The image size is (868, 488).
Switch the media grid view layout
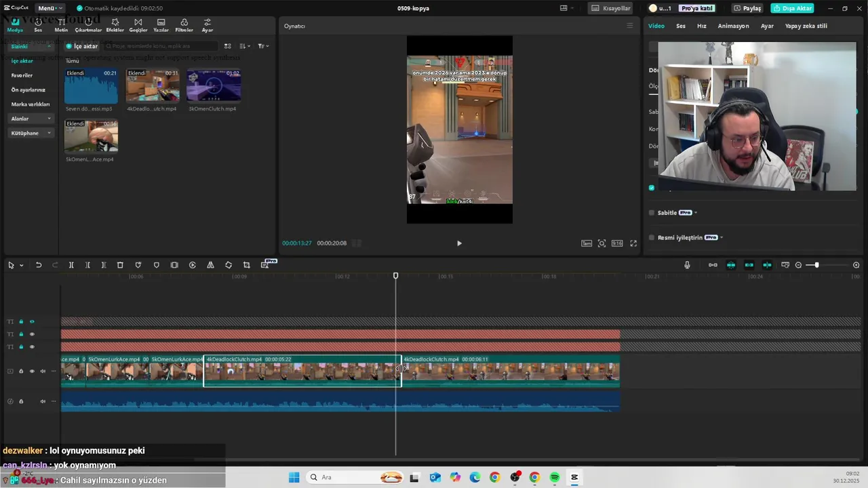tap(228, 46)
